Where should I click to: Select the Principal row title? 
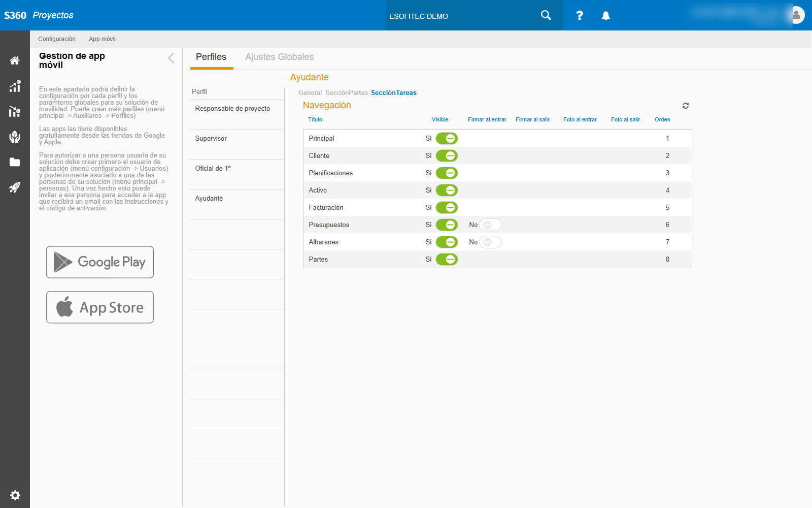pos(322,138)
